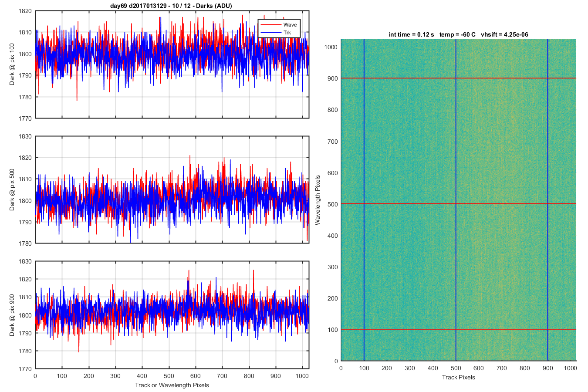Click tick '800' on the Wavelength Pixels axis
This screenshot has width=588, height=392.
(333, 110)
